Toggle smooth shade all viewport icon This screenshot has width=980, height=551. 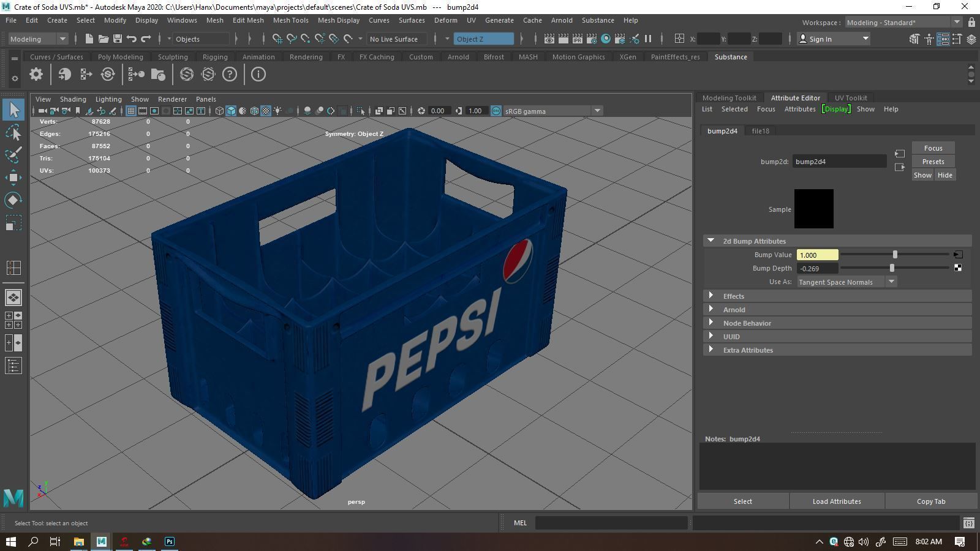231,111
